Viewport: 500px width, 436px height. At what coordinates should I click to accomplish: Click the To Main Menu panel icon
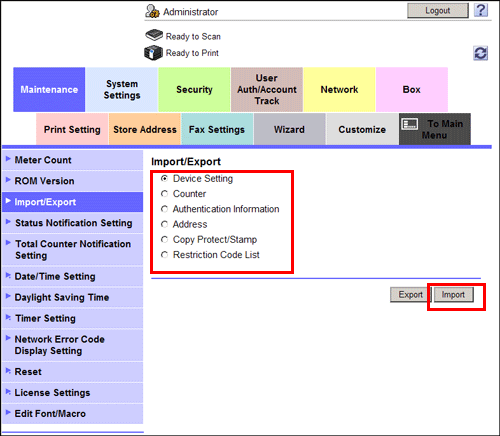click(x=410, y=125)
